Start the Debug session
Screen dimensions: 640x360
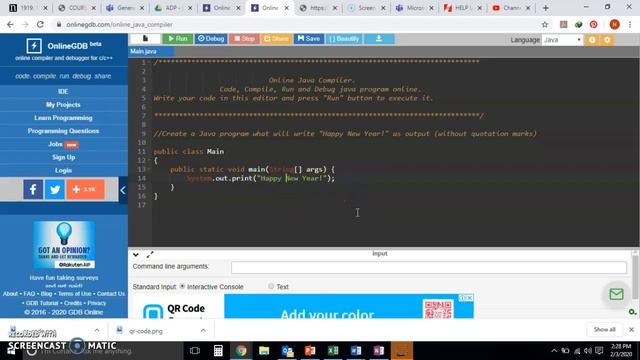pos(211,39)
